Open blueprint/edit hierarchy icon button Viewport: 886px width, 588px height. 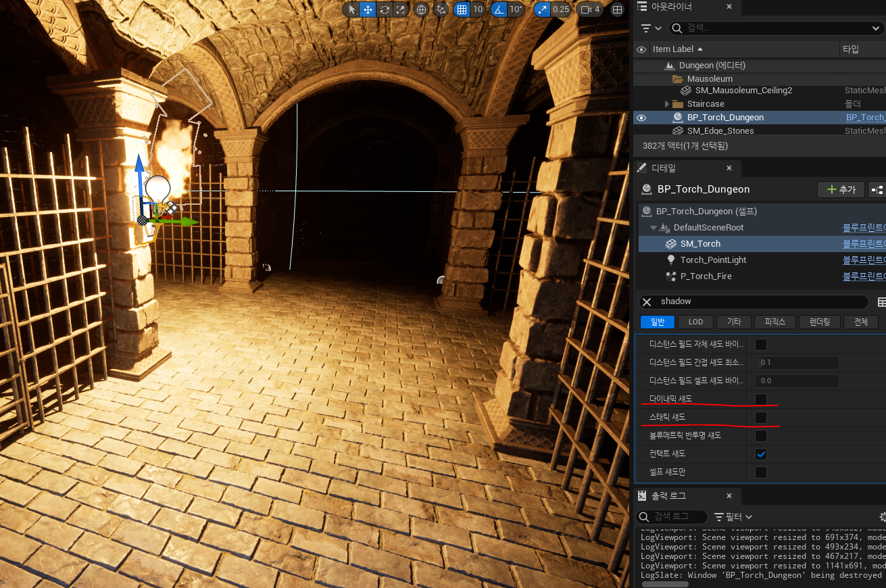coord(877,190)
